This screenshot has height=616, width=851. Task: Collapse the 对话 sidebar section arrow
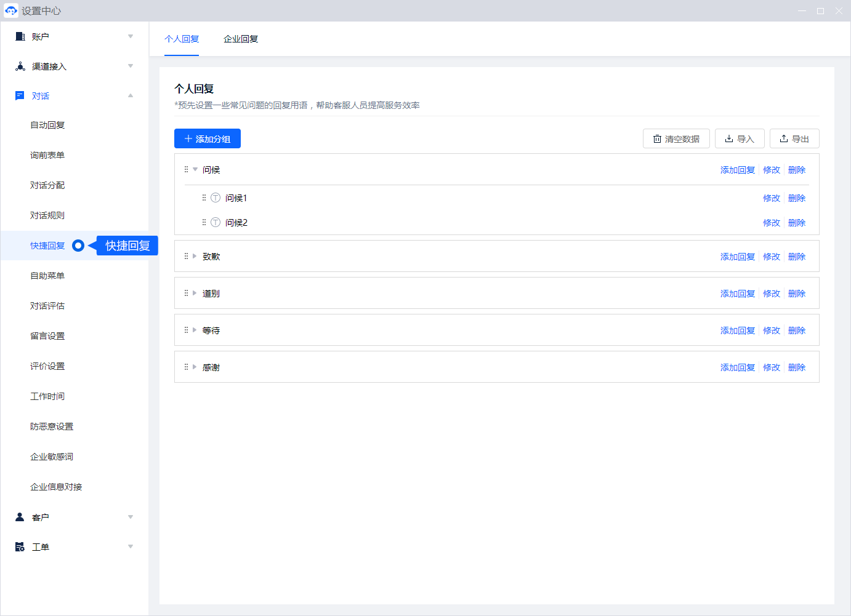click(131, 95)
